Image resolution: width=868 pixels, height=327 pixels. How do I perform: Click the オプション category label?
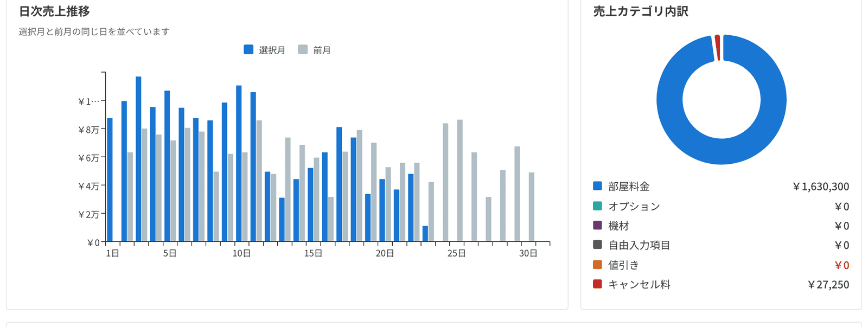coord(634,206)
